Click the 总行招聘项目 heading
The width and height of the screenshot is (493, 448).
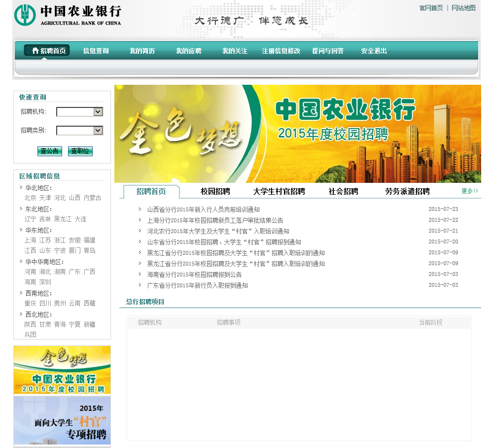click(x=145, y=302)
